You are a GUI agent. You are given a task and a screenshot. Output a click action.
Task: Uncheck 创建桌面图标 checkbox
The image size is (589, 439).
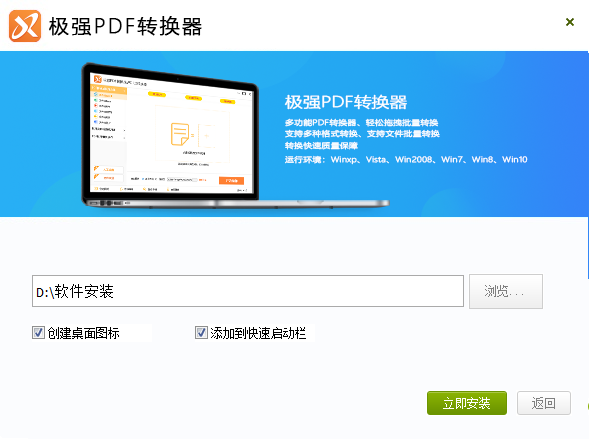coord(38,332)
